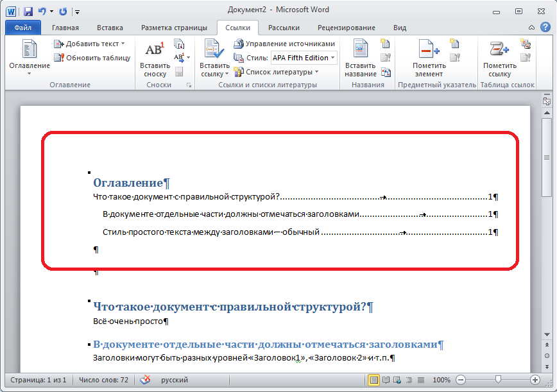The height and width of the screenshot is (392, 557).
Task: Save the document with the floppy disk icon
Action: pos(28,12)
